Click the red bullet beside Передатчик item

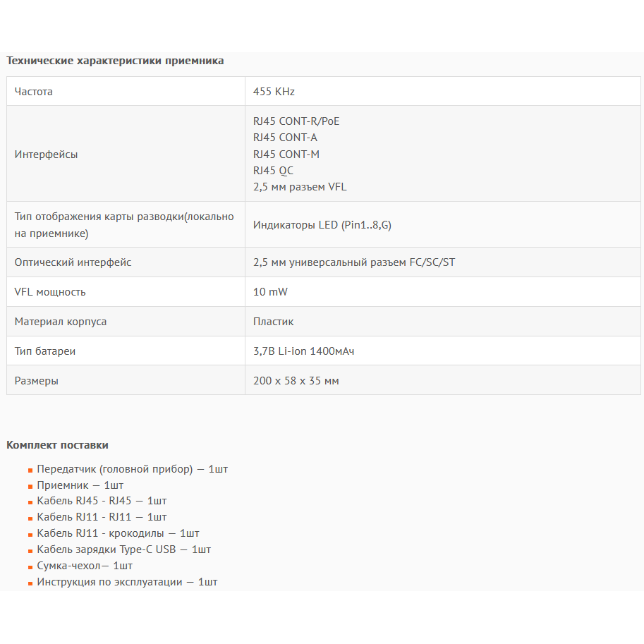[29, 469]
